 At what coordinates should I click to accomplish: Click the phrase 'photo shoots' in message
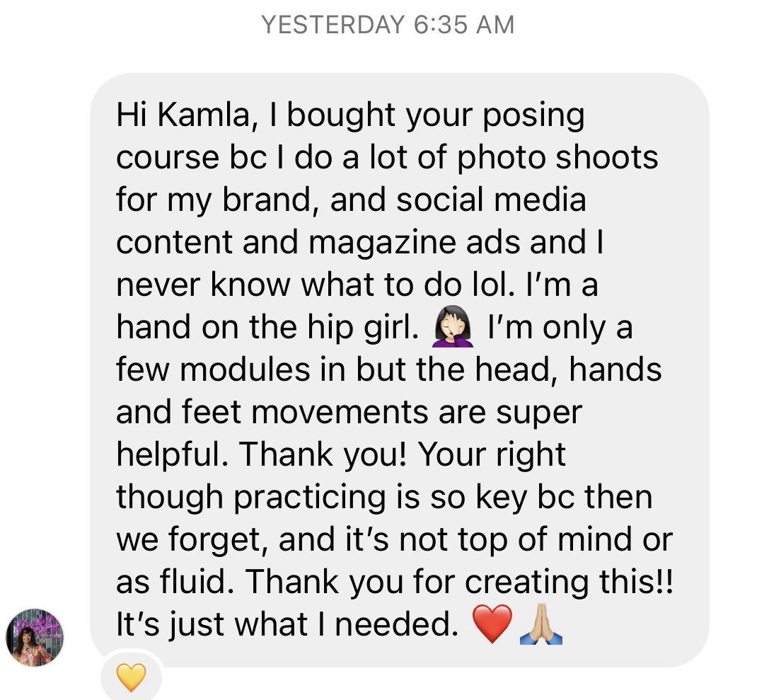click(557, 159)
